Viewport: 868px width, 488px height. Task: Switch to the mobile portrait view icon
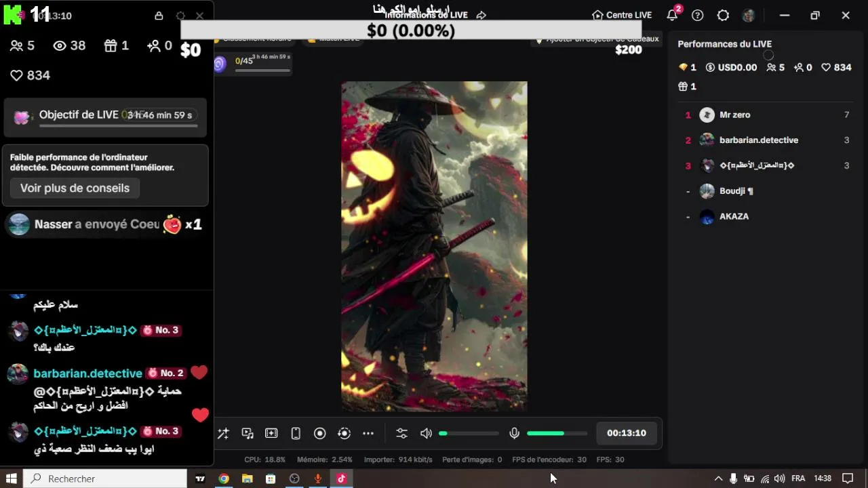click(x=296, y=433)
